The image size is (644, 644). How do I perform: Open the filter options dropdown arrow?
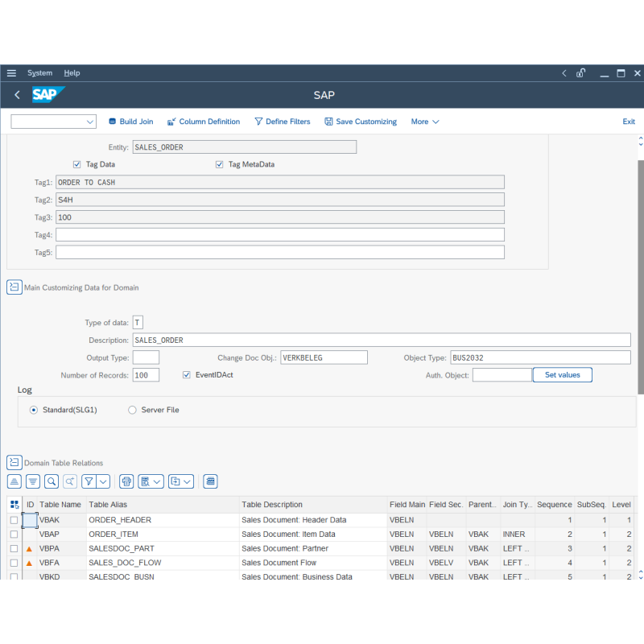click(x=103, y=481)
